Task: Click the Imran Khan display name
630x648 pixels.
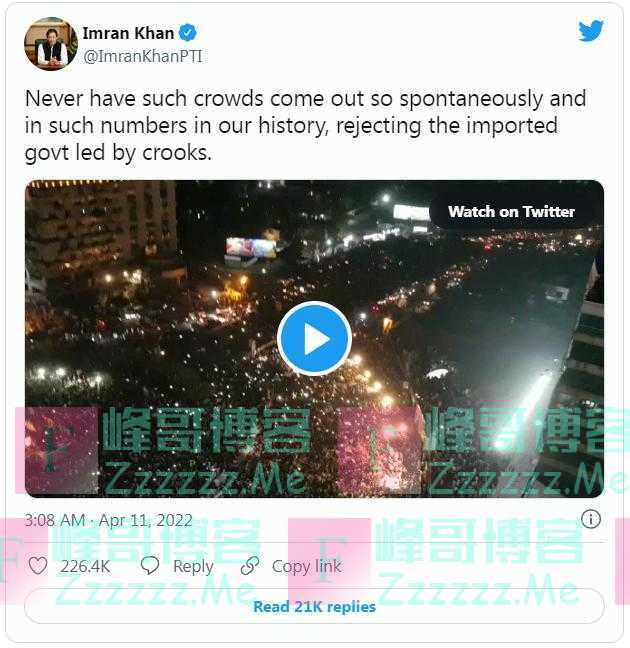Action: [x=128, y=33]
